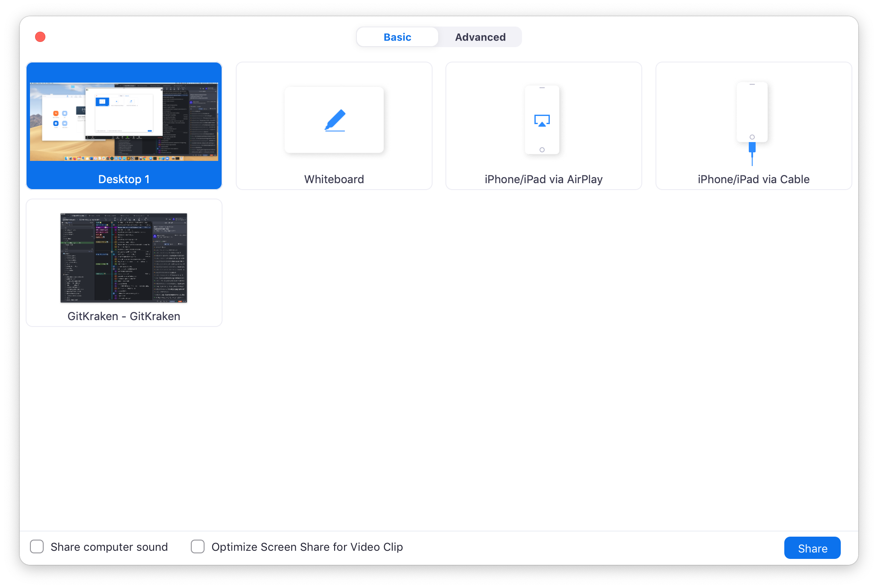Image resolution: width=878 pixels, height=588 pixels.
Task: Select the iPhone/iPad via Cable label
Action: pyautogui.click(x=753, y=179)
